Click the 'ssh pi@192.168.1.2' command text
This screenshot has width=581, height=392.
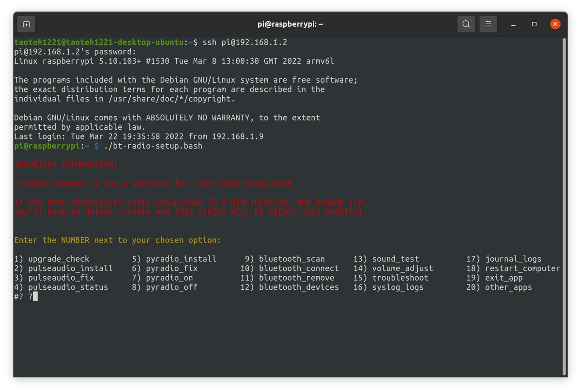click(x=245, y=43)
